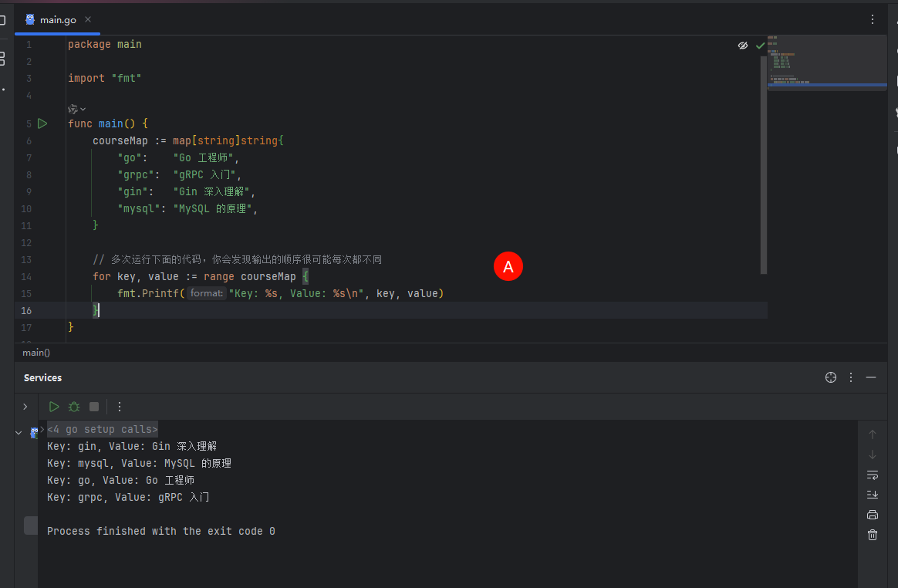This screenshot has width=898, height=588.
Task: Click "MySQL 的原理" string value
Action: [x=212, y=208]
